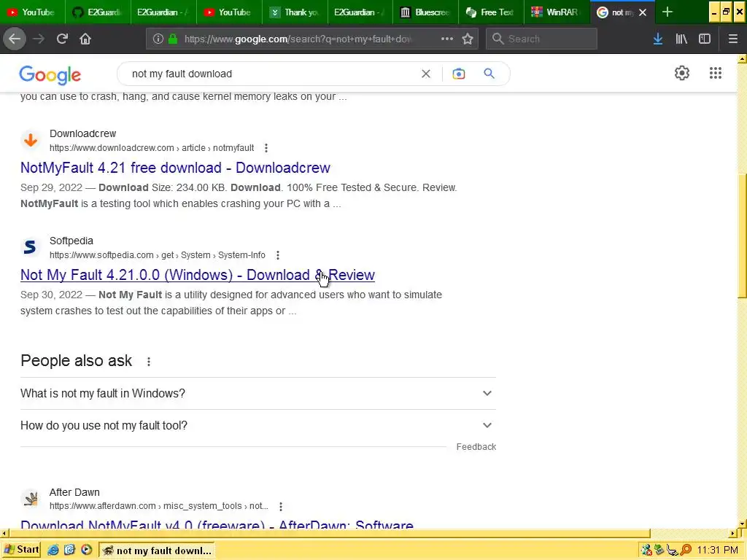
Task: Click the scroll-up arrow of page scrollbar
Action: (x=742, y=59)
